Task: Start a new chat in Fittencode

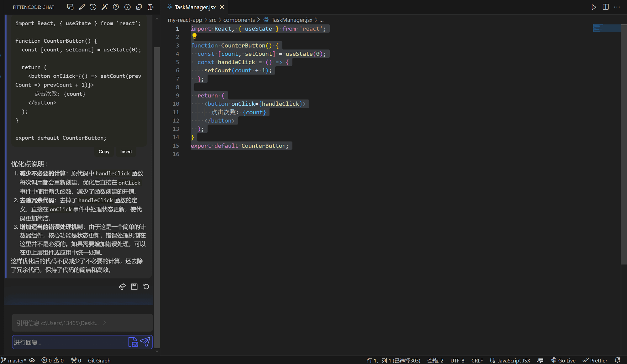Action: click(70, 7)
